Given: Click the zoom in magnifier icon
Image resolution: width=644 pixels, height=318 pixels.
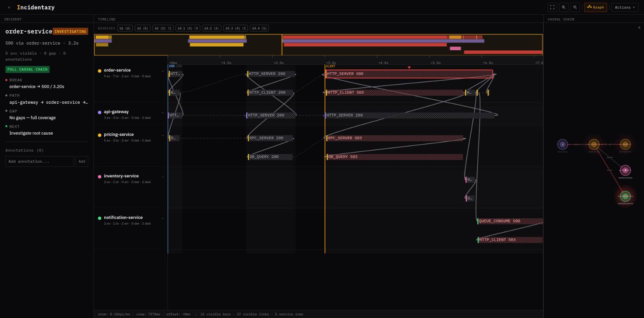Looking at the screenshot, I should 563,7.
